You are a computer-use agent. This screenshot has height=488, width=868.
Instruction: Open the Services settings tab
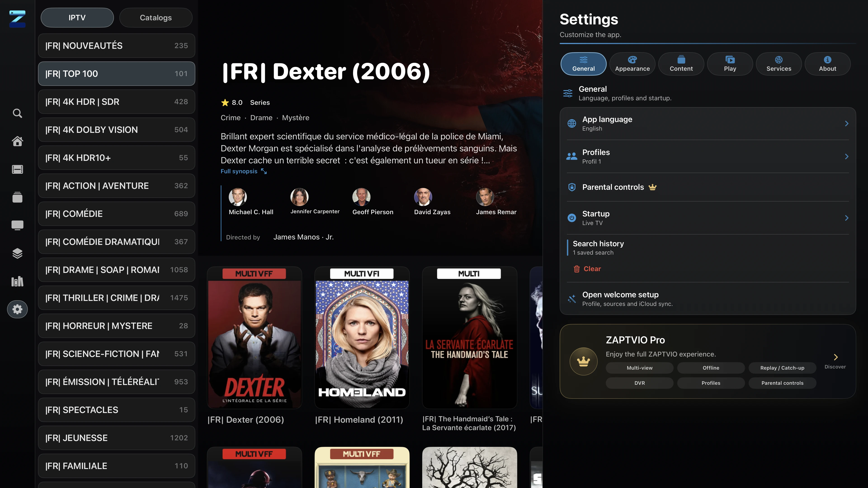coord(779,64)
